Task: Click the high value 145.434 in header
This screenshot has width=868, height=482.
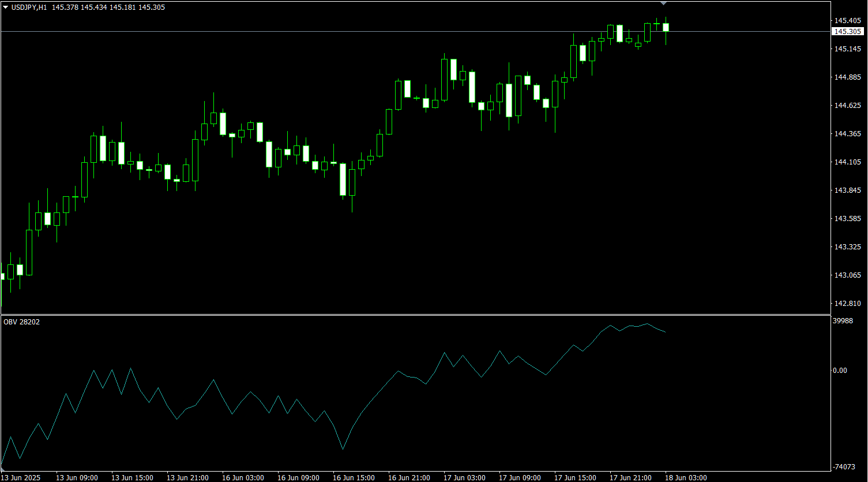Action: 93,8
